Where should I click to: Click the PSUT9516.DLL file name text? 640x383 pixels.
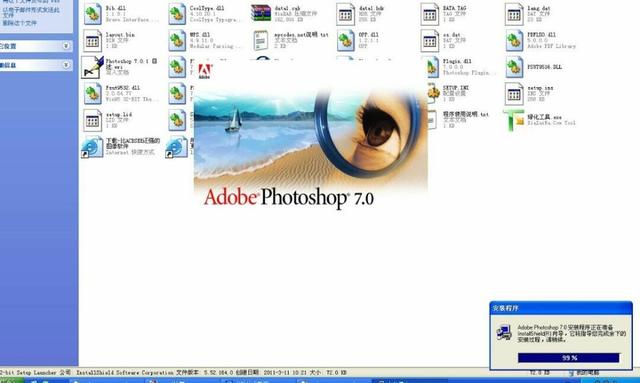click(x=544, y=67)
